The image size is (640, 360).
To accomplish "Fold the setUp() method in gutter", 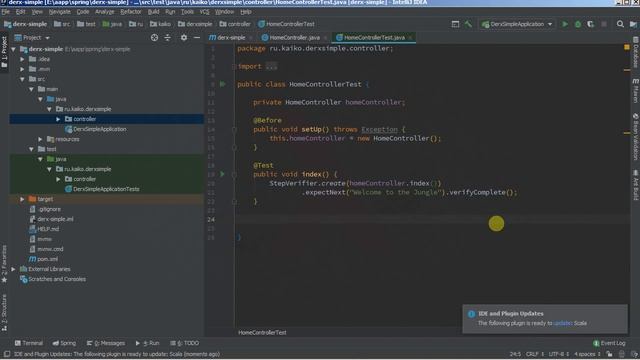I will 234,129.
